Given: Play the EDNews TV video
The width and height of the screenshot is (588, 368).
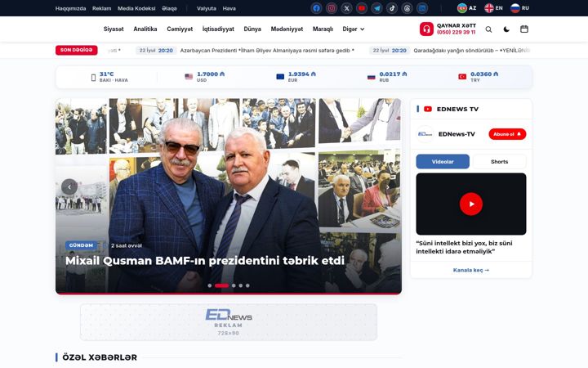Looking at the screenshot, I should coord(471,204).
